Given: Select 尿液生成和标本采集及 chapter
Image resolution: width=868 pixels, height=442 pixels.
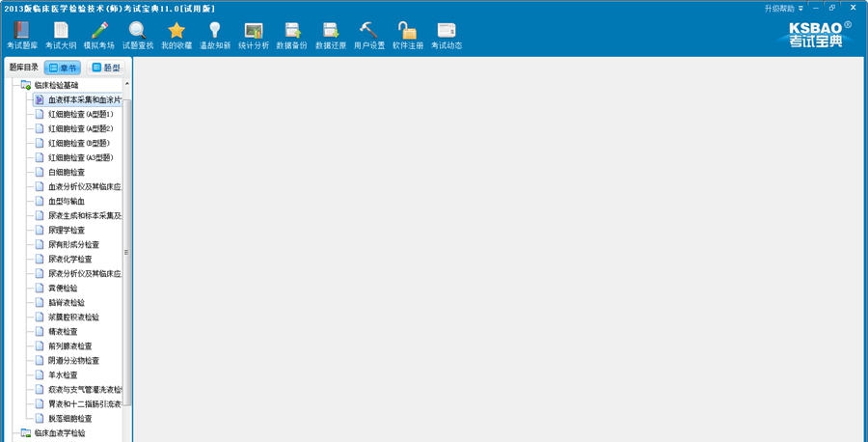Looking at the screenshot, I should pyautogui.click(x=78, y=215).
